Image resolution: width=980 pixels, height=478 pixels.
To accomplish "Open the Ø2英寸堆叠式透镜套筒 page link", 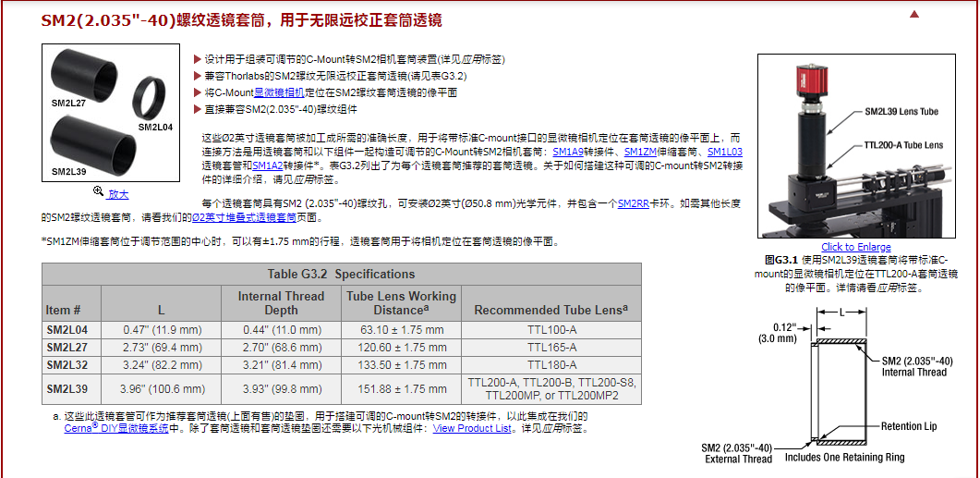I will 244,217.
